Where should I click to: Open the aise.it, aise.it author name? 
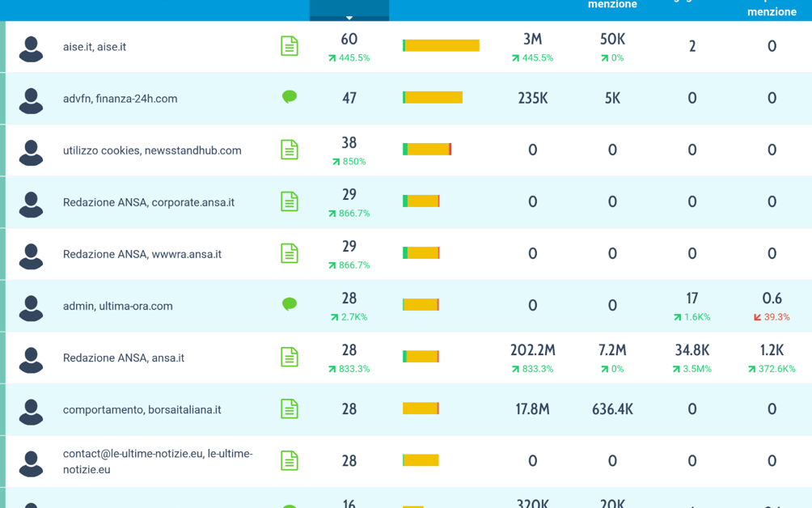95,47
